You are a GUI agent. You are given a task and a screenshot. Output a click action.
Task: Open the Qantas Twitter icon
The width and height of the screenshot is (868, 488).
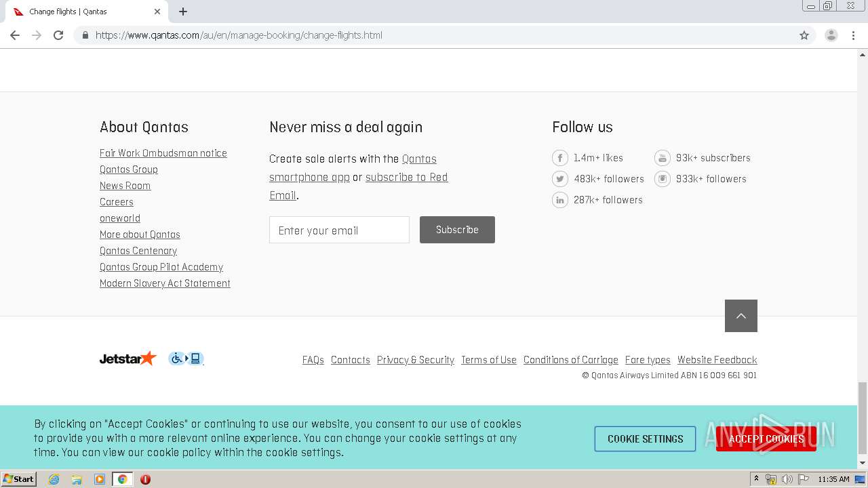[x=559, y=179]
